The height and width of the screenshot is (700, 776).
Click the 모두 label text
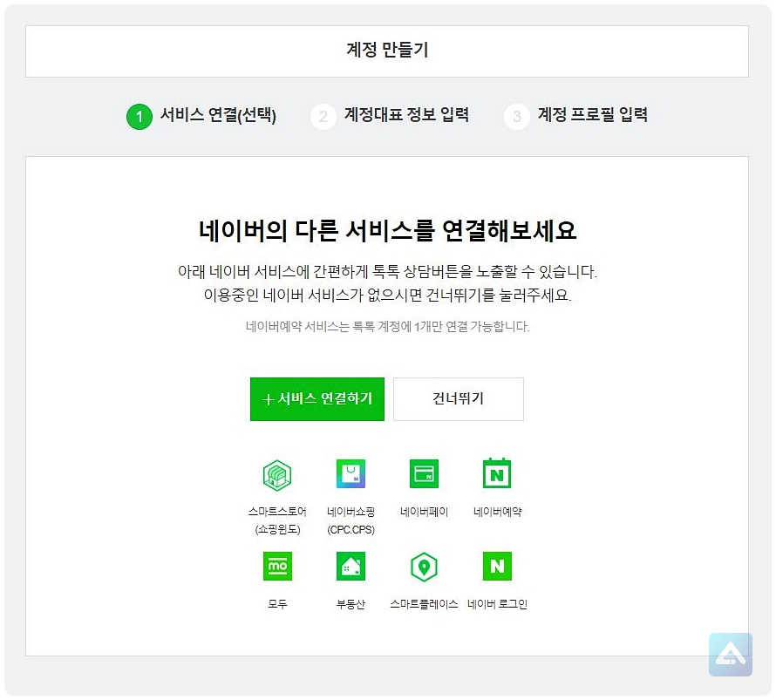[277, 603]
